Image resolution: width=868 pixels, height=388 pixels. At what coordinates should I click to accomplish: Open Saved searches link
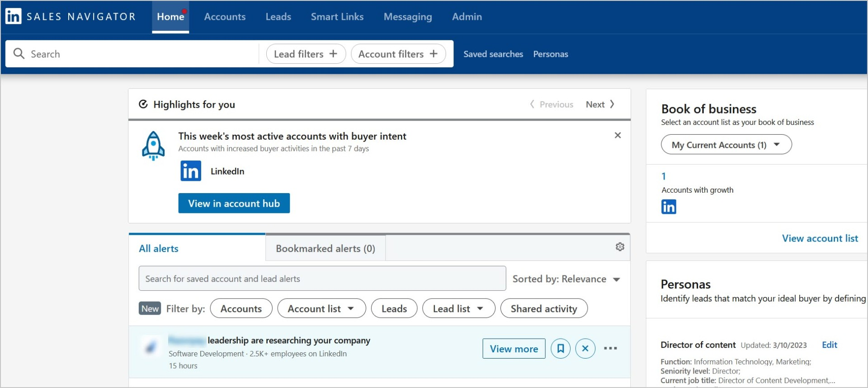[x=493, y=54]
